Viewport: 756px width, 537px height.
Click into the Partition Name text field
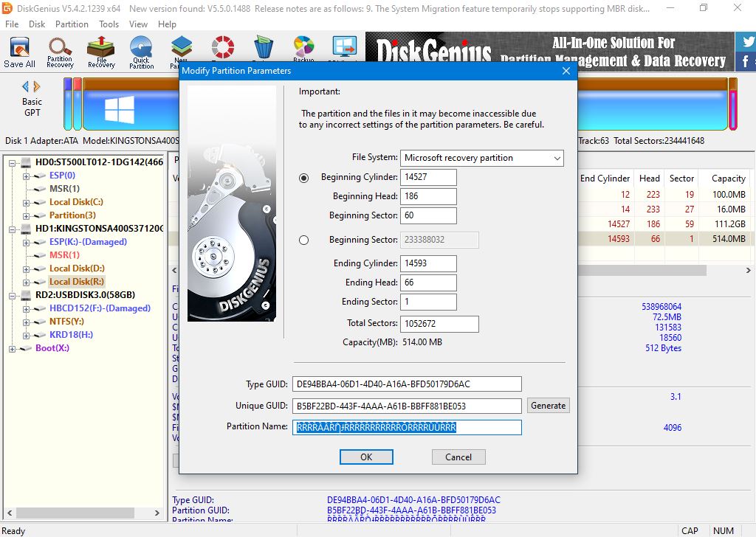pos(407,427)
